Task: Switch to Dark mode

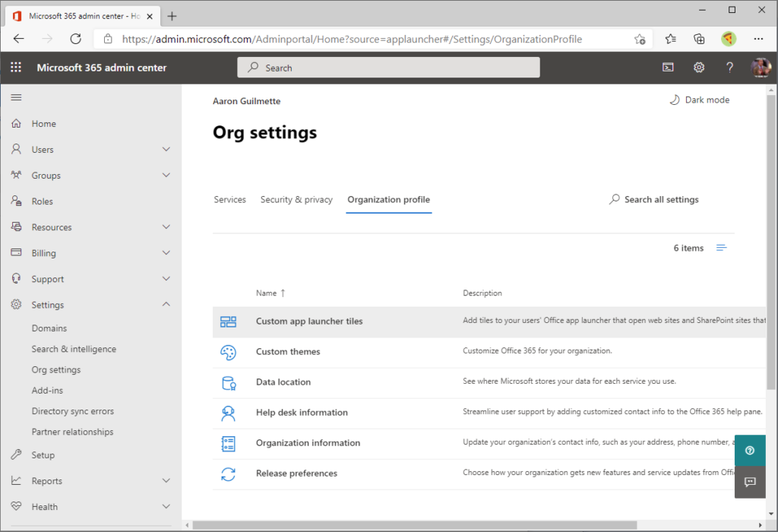Action: click(x=698, y=99)
